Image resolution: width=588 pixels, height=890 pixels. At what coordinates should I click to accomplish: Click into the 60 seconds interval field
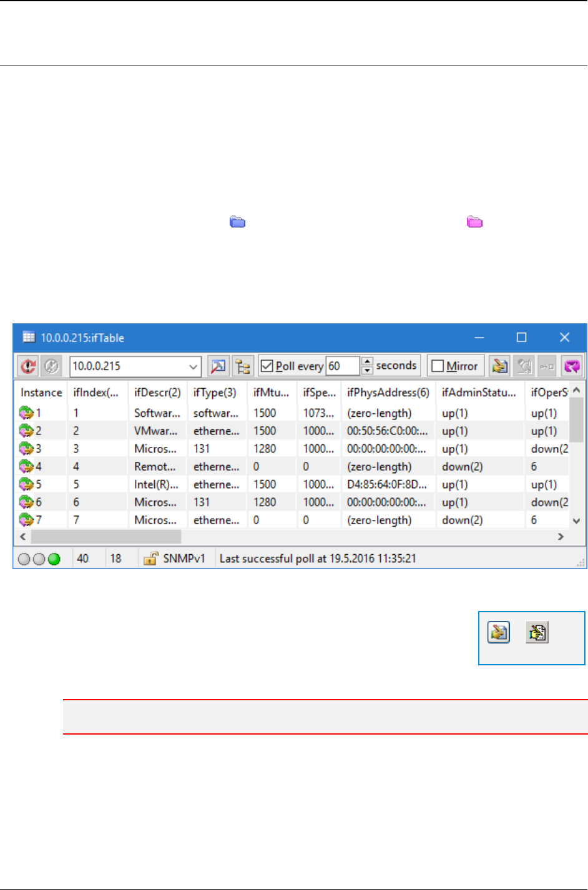(x=343, y=366)
